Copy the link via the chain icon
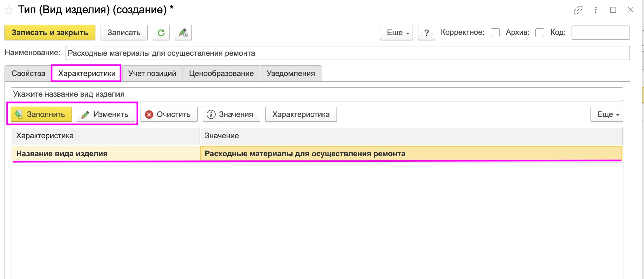 pyautogui.click(x=578, y=10)
